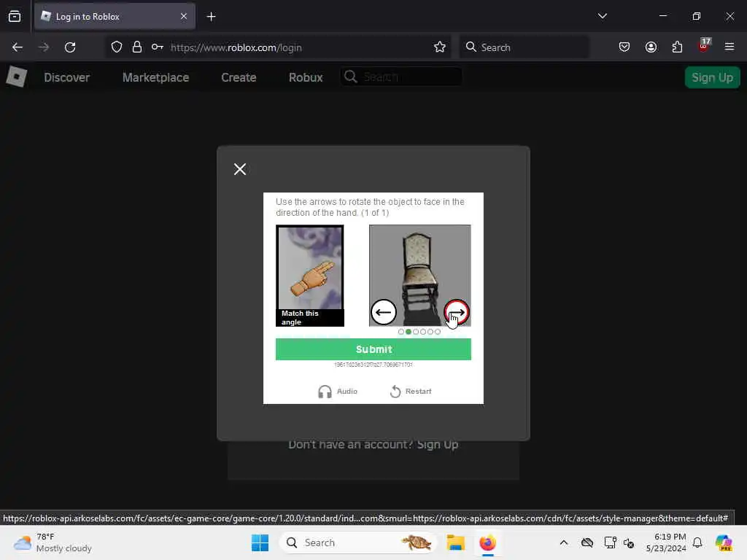Click the Firefox toolbar Search box
Screen dimensions: 747x560
[524, 47]
